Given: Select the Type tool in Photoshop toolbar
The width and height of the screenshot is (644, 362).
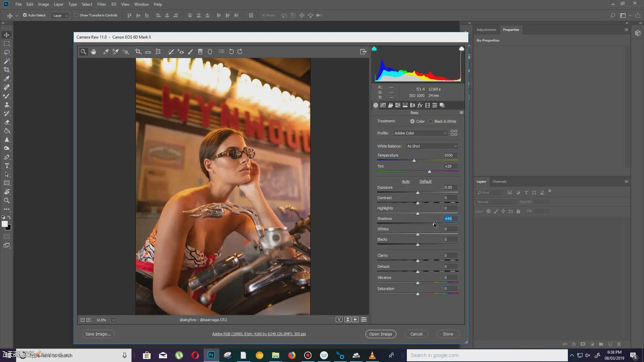Looking at the screenshot, I should click(x=7, y=166).
